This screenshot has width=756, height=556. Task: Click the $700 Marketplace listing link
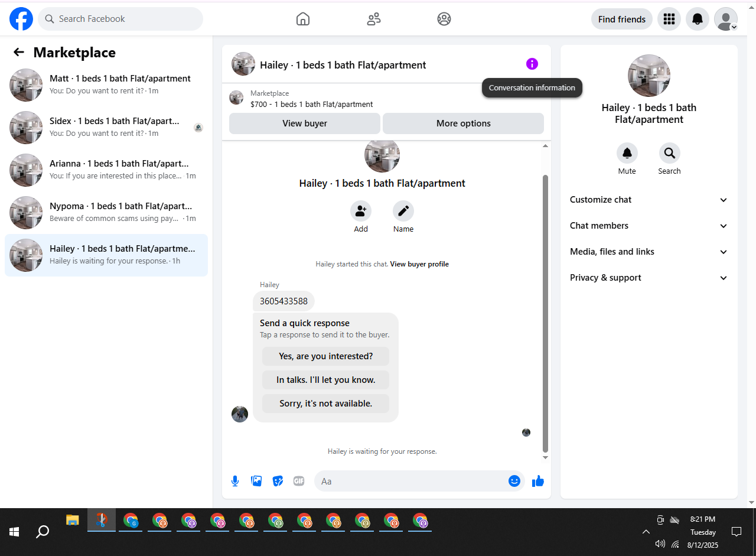[312, 104]
